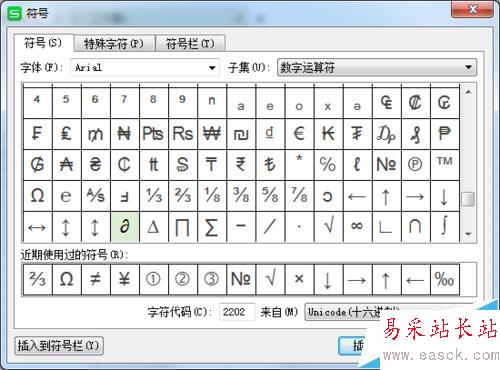The image size is (500, 370).
Task: Click the 插入到符号栏(Y) button
Action: [59, 346]
